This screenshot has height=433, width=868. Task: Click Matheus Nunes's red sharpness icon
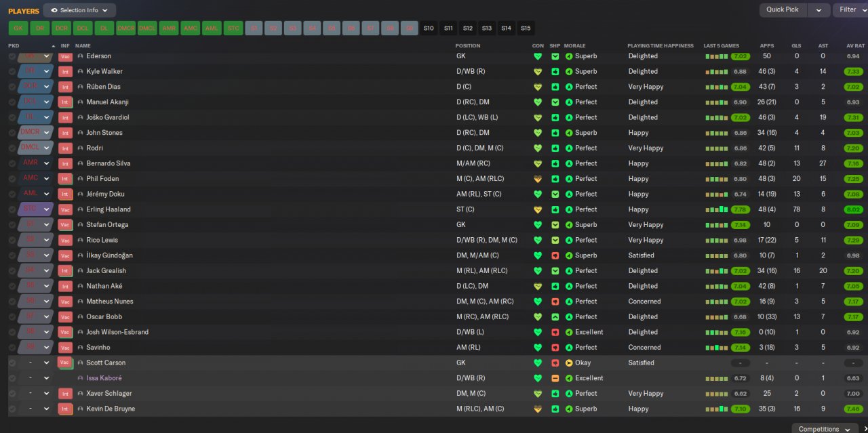pyautogui.click(x=555, y=302)
